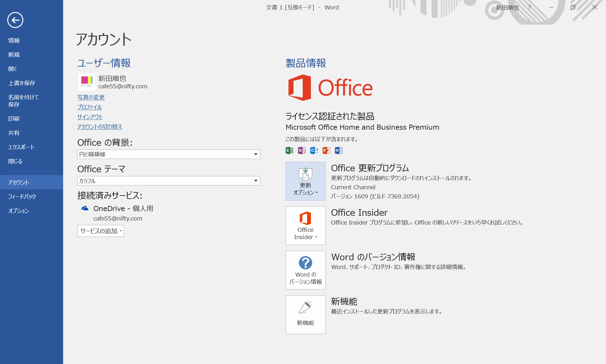Open オプション in the sidebar menu
The height and width of the screenshot is (364, 606).
(x=18, y=211)
